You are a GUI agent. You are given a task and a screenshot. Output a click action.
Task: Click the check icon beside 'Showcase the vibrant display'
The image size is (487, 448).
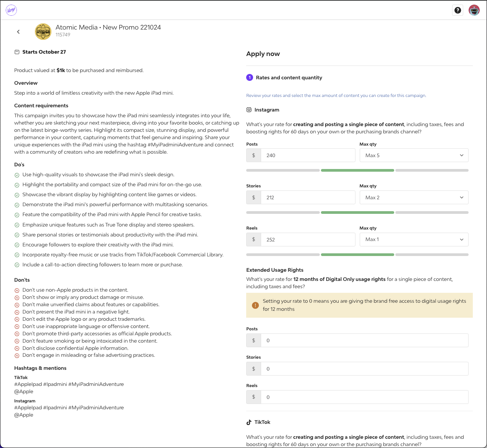(17, 195)
